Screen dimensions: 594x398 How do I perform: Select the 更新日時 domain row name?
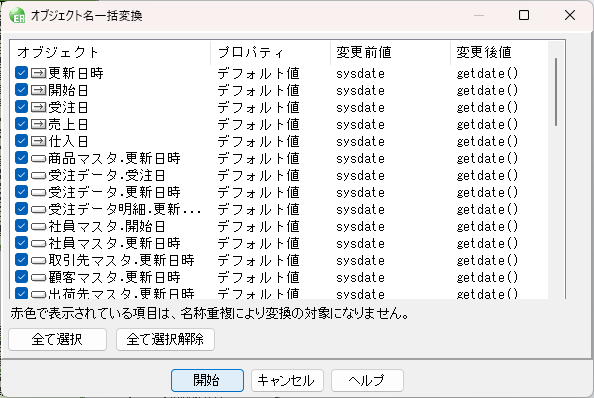click(x=76, y=73)
